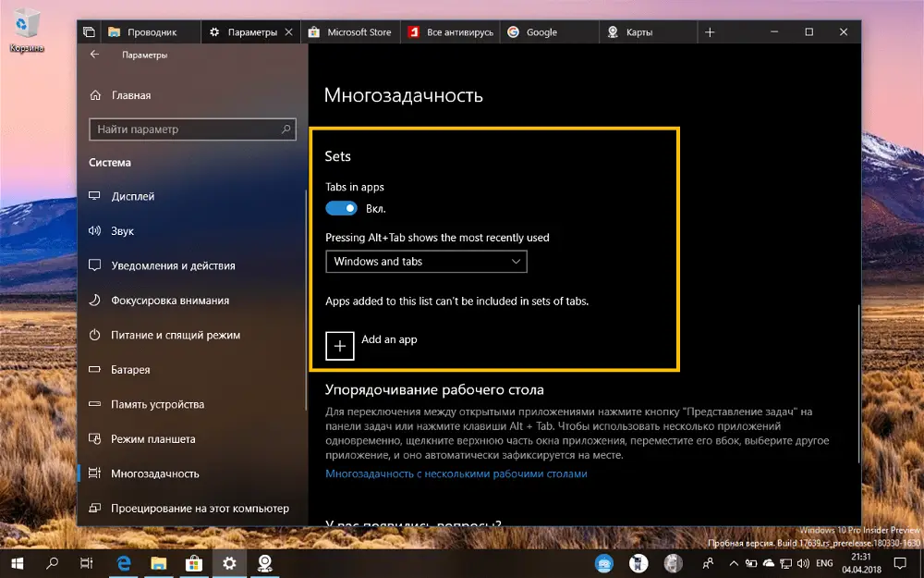Close the Параметры tab
This screenshot has width=924, height=578.
288,32
